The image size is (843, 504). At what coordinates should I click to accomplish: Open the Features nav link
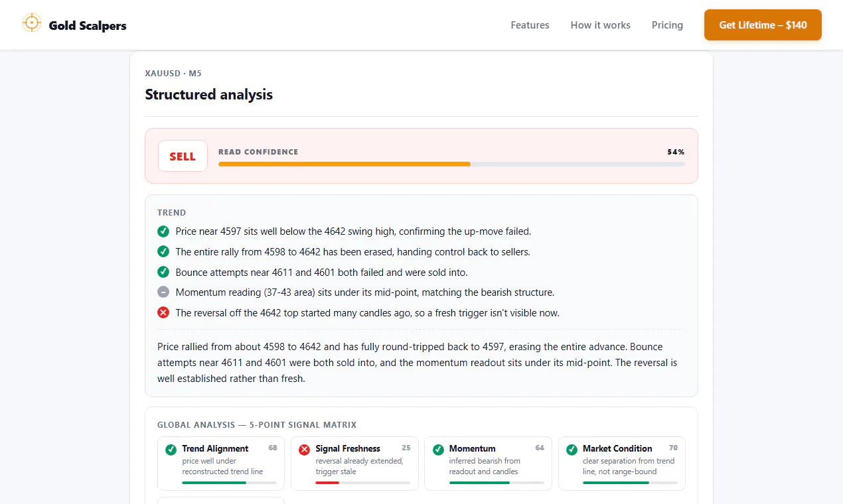click(530, 25)
